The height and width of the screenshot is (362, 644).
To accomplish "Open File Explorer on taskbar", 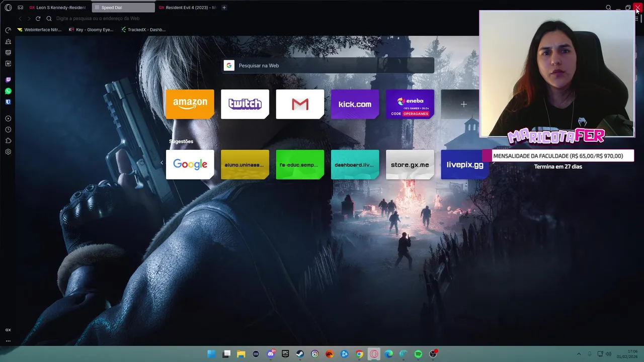I will click(x=241, y=354).
